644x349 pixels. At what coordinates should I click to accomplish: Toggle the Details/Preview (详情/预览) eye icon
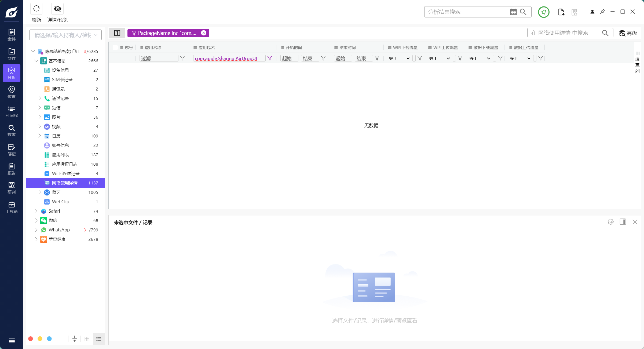pos(57,9)
